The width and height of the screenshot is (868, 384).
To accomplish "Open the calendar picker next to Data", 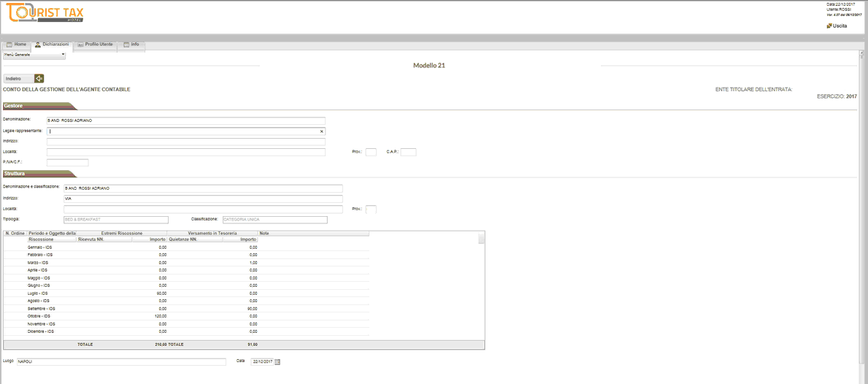I will [x=278, y=362].
